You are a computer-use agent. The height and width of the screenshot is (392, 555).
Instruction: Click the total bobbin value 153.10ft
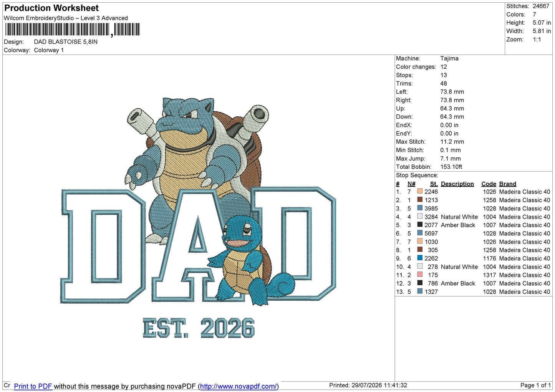(451, 167)
